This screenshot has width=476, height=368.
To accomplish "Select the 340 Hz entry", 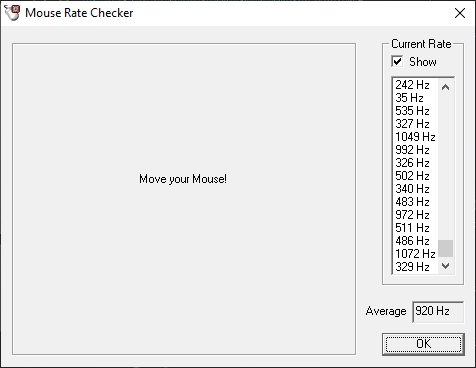I will pos(416,189).
